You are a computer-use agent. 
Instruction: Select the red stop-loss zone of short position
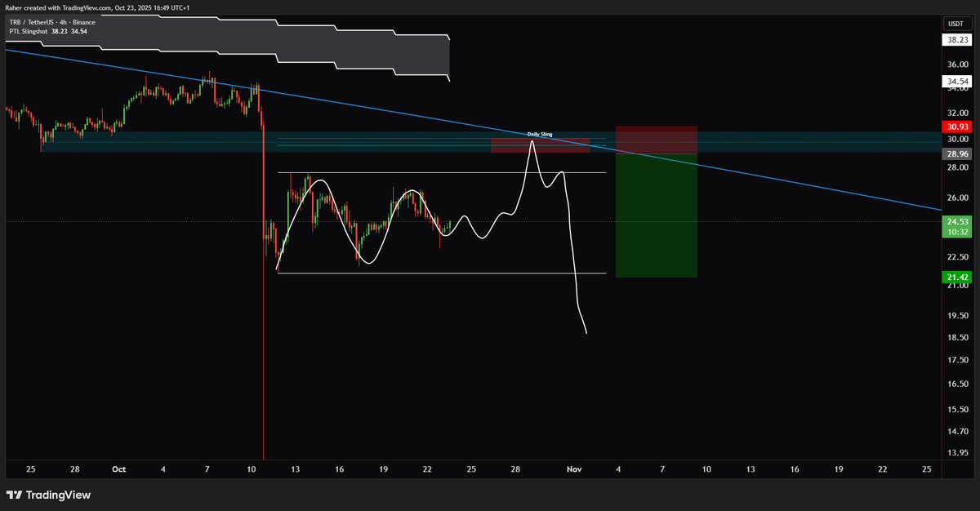(656, 140)
